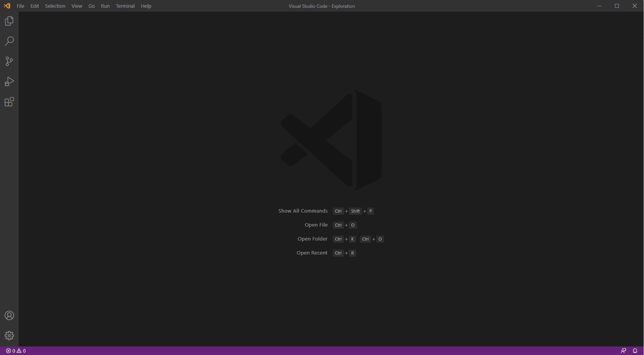Open the Extensions view icon
This screenshot has width=644, height=355.
point(9,102)
